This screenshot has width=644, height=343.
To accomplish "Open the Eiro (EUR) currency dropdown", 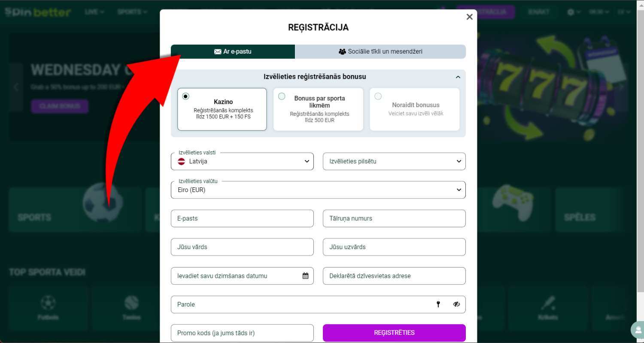I will (318, 190).
